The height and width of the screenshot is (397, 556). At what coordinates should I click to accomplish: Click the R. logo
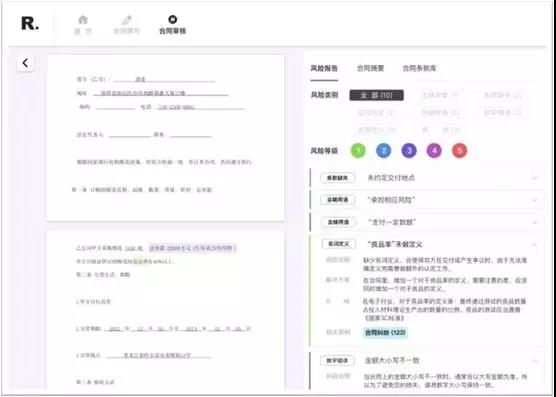point(30,24)
